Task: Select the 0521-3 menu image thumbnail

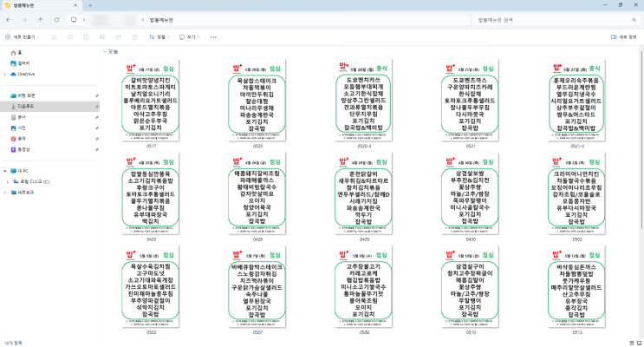Action: [x=576, y=101]
